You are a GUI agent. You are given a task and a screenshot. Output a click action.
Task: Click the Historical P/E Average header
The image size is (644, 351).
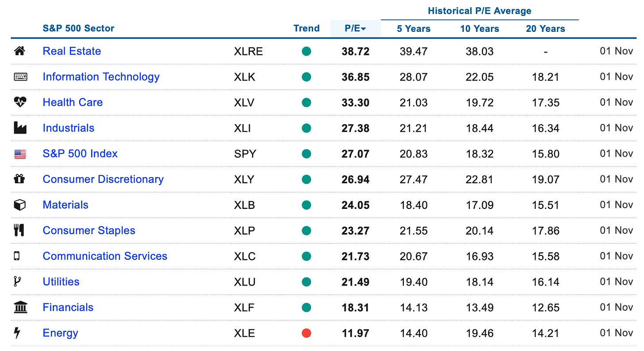(479, 11)
